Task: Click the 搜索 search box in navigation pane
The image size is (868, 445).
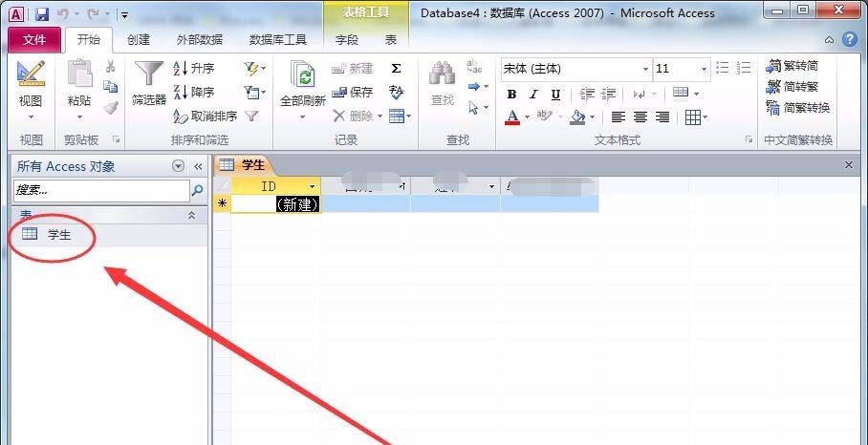Action: click(101, 191)
